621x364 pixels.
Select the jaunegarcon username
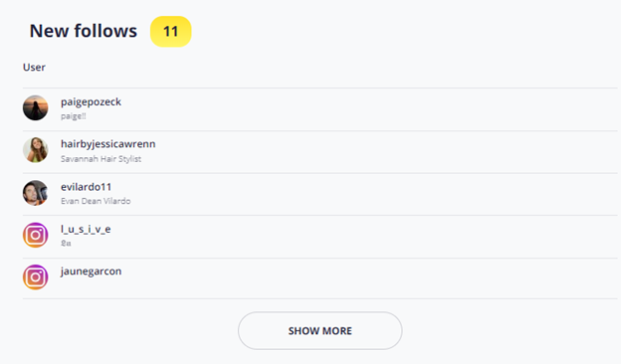(92, 272)
